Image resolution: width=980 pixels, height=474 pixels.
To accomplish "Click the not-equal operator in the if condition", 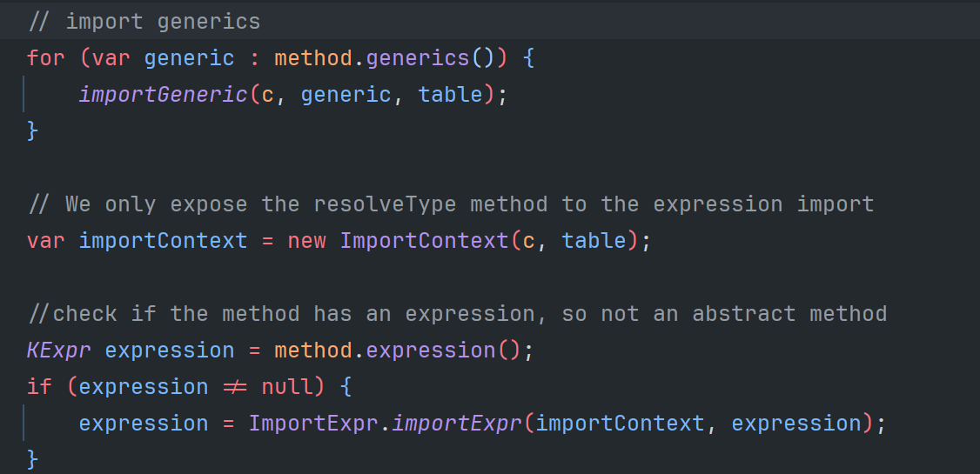I will (234, 387).
